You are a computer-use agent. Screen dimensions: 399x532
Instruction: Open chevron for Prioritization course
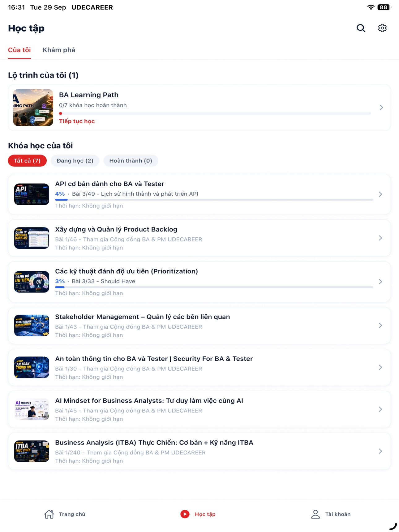[380, 282]
